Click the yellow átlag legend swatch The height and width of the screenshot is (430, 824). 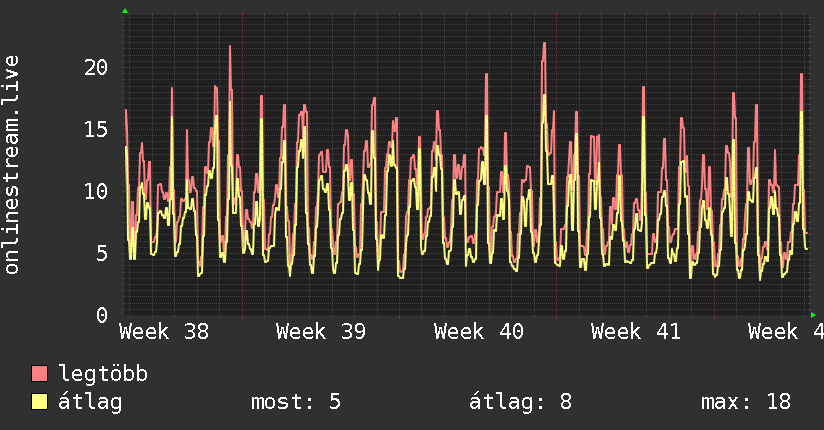[x=39, y=401]
